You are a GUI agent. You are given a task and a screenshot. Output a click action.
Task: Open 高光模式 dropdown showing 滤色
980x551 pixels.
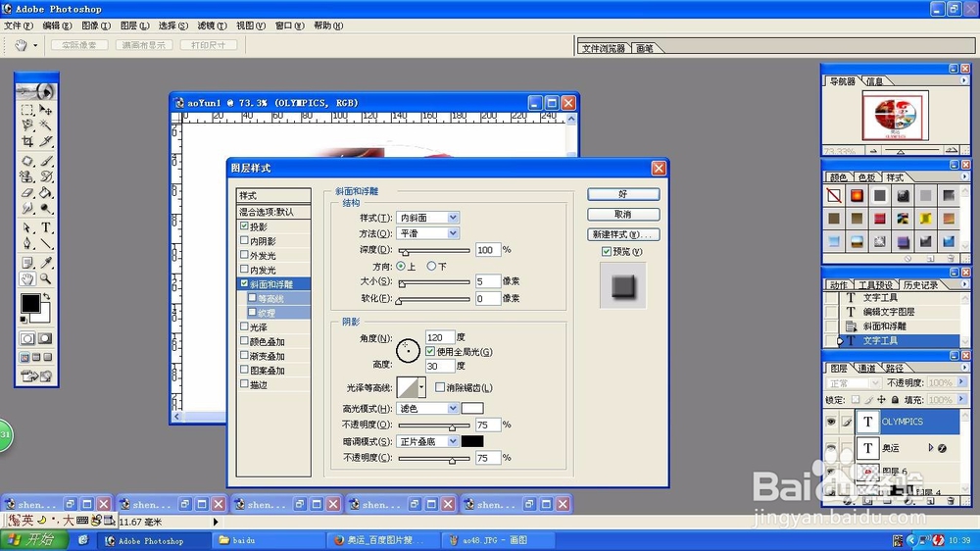pyautogui.click(x=453, y=409)
